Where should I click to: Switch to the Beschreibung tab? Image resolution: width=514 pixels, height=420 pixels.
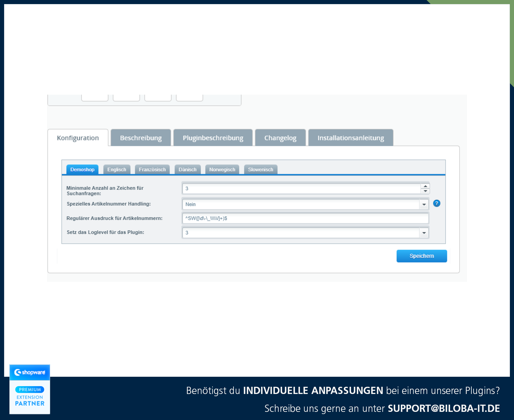pyautogui.click(x=141, y=138)
